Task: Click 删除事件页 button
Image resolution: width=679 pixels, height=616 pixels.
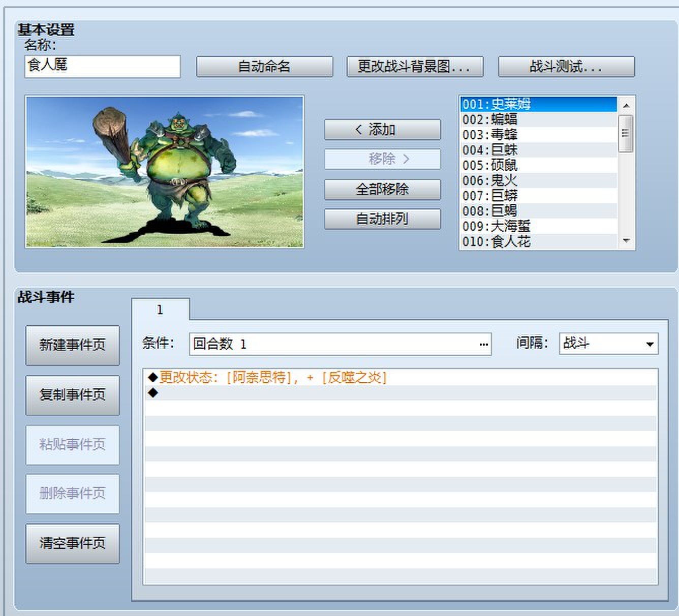Action: 73,494
